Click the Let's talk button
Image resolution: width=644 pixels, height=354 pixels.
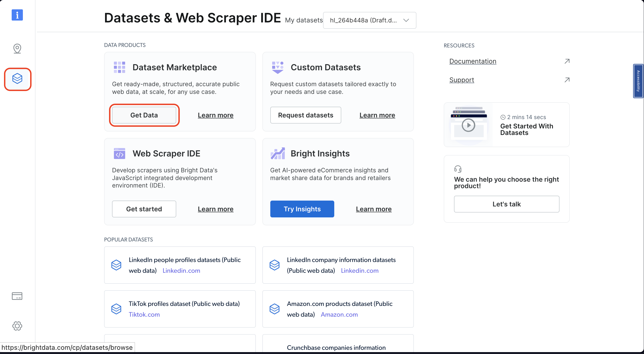(506, 204)
